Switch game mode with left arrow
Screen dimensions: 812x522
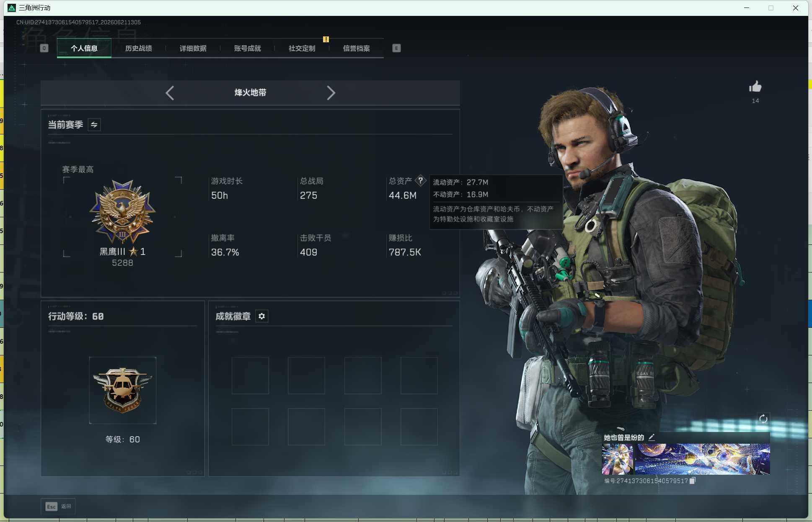170,93
